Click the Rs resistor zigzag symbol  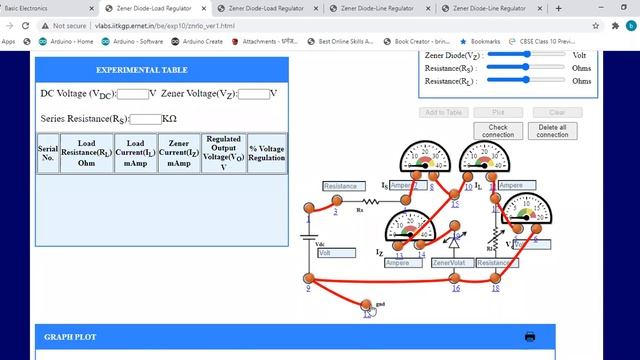click(x=371, y=201)
